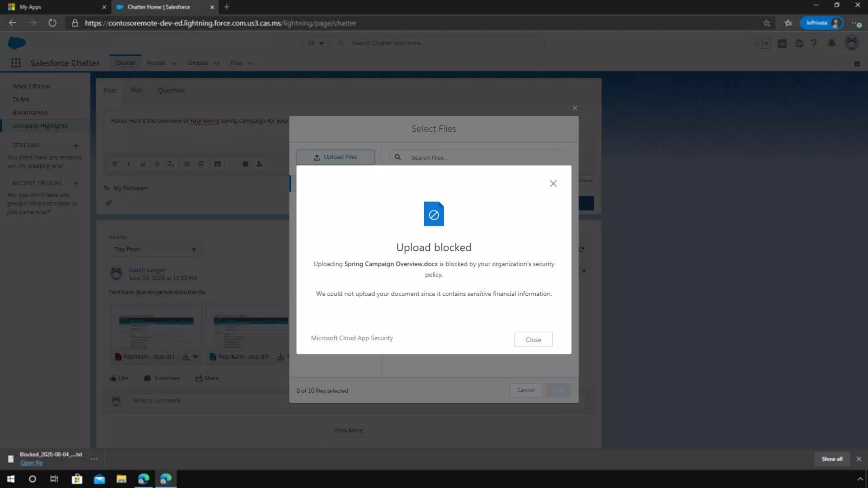Expand the People tab dropdown
The width and height of the screenshot is (868, 488).
[x=174, y=63]
